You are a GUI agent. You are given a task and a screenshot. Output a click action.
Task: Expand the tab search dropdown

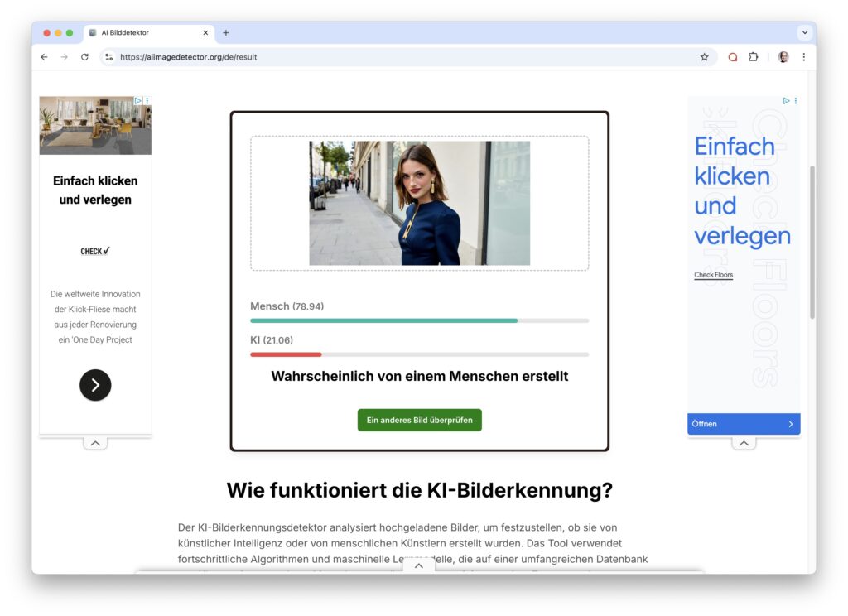pos(805,33)
